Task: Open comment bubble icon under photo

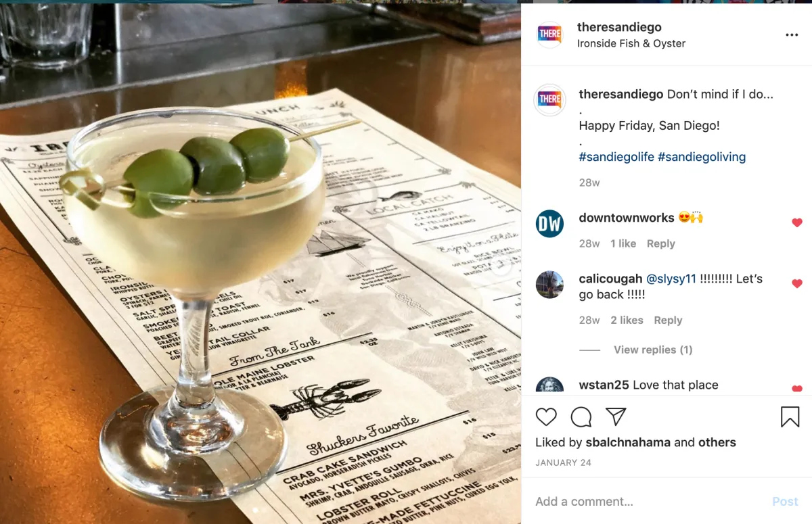Action: 581,416
